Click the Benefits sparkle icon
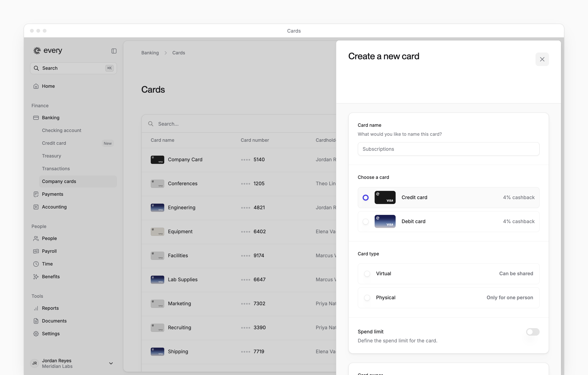Viewport: 588px width, 375px height. pos(36,277)
